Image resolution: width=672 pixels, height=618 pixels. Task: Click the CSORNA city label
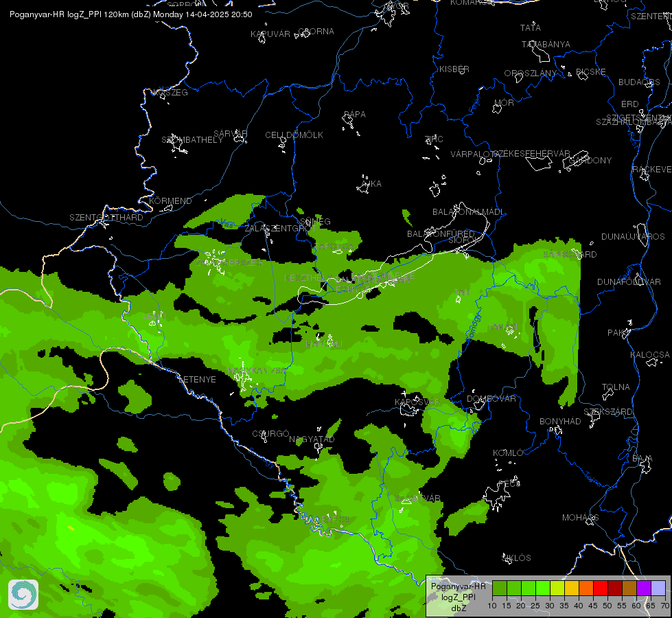click(316, 32)
